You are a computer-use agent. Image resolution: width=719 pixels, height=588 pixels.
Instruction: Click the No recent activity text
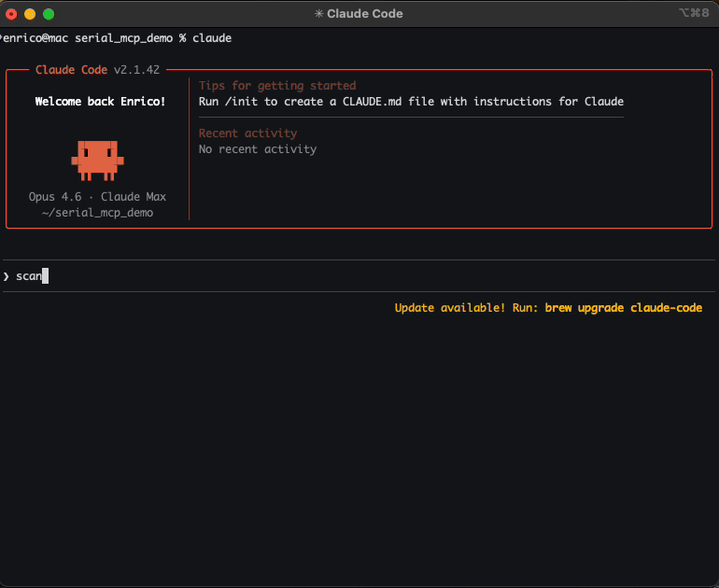tap(258, 149)
